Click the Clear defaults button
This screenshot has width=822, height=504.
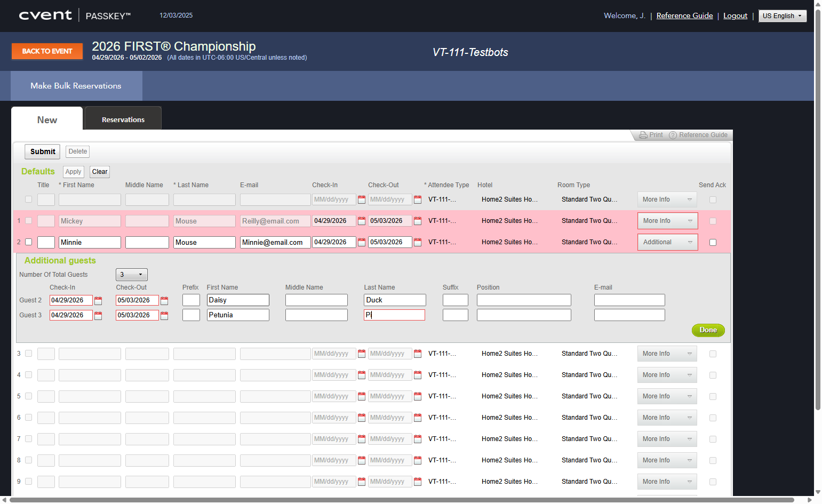coord(100,172)
